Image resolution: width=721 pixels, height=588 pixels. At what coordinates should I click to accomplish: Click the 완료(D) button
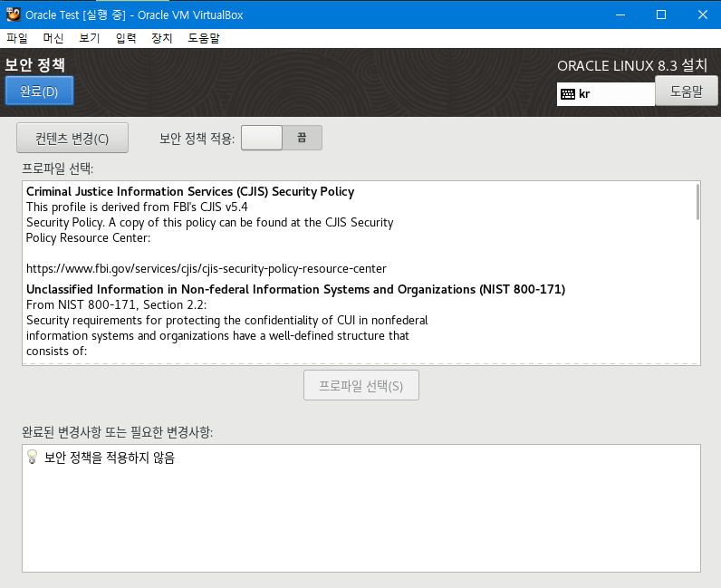[x=39, y=92]
